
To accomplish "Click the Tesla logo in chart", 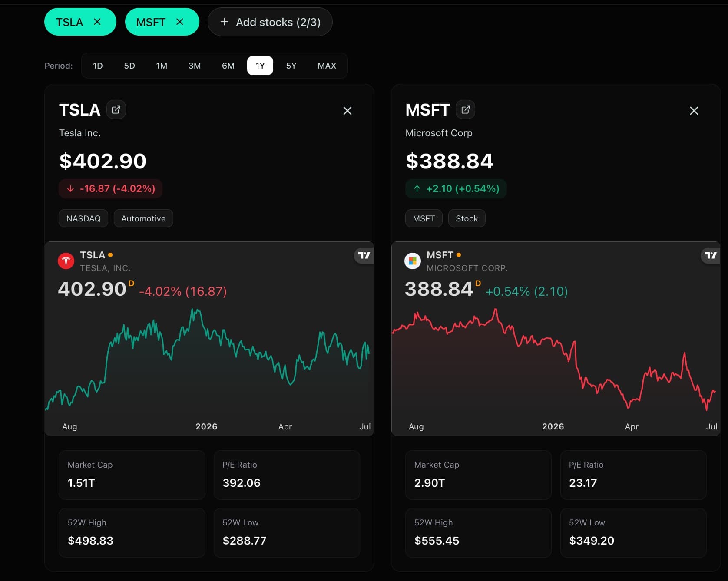I will 66,261.
